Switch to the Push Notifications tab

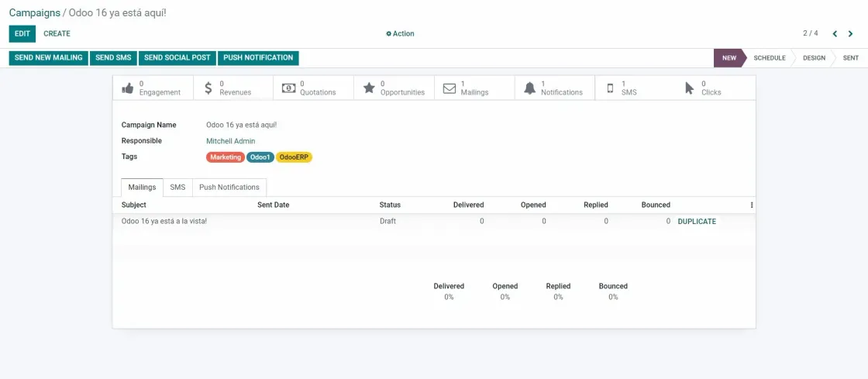229,188
